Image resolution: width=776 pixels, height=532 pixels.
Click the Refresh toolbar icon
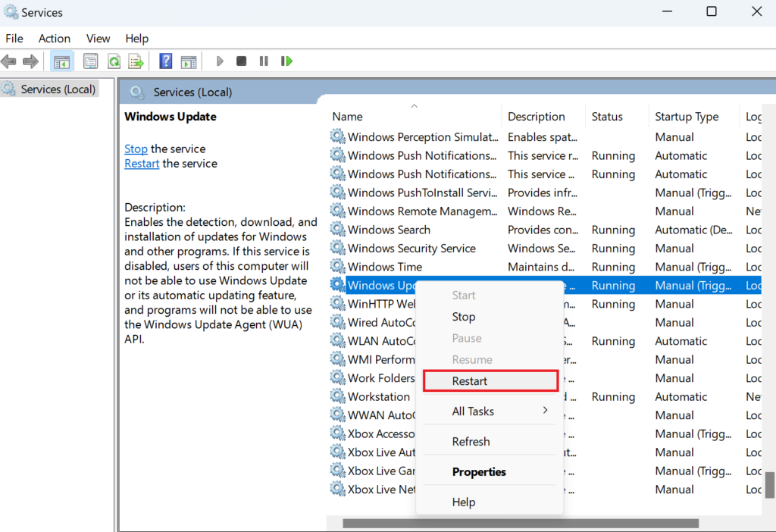114,61
